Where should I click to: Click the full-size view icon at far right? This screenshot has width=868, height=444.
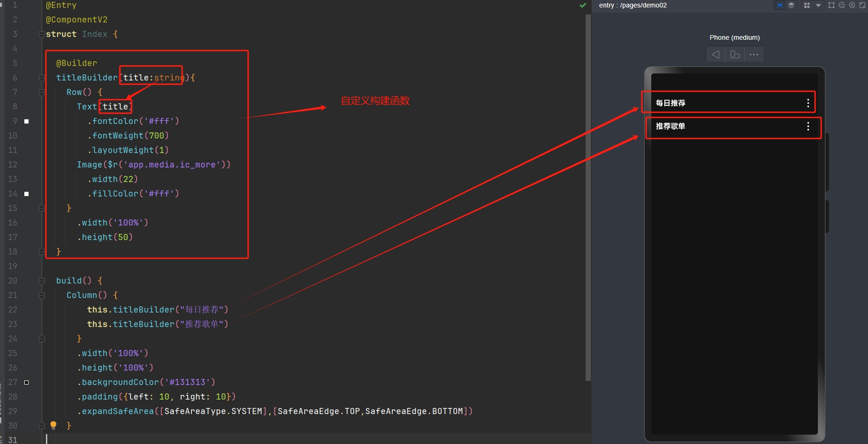[x=862, y=6]
